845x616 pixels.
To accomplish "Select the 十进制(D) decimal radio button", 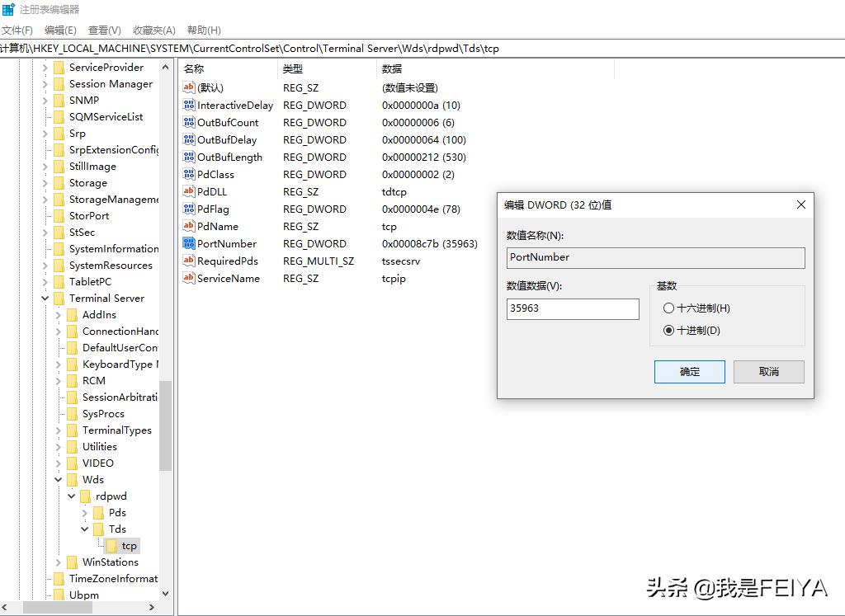I will tap(668, 330).
